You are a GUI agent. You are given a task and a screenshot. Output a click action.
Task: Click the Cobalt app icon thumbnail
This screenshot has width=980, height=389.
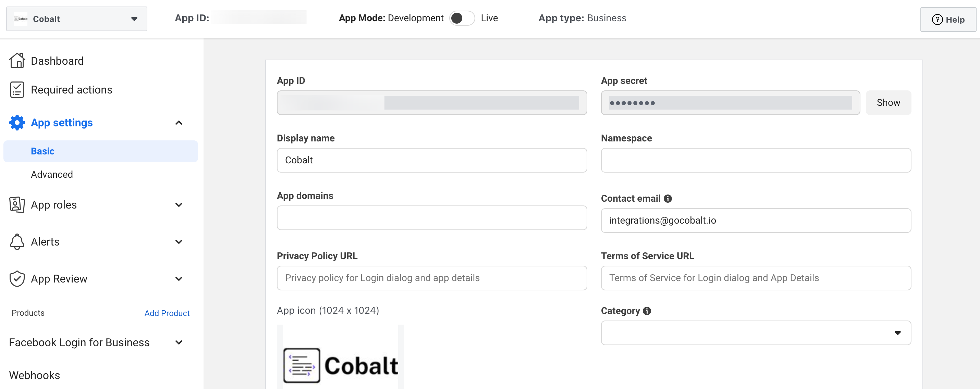pos(340,361)
